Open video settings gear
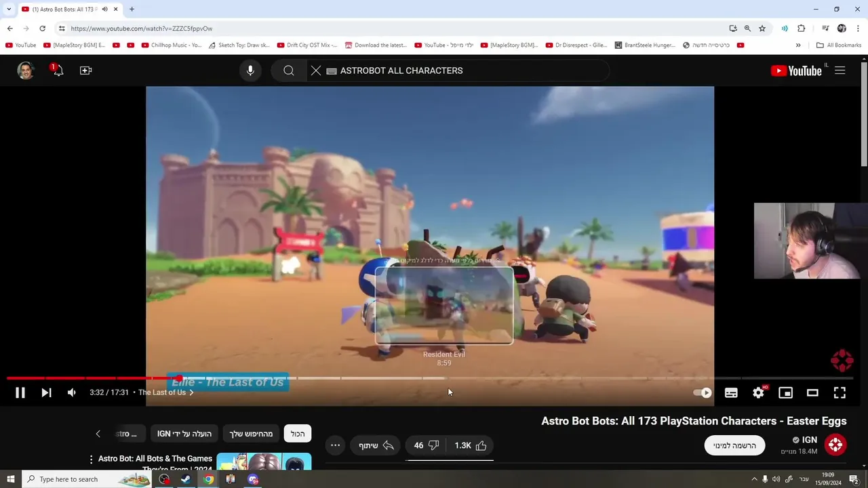Viewport: 868px width, 488px height. [758, 392]
